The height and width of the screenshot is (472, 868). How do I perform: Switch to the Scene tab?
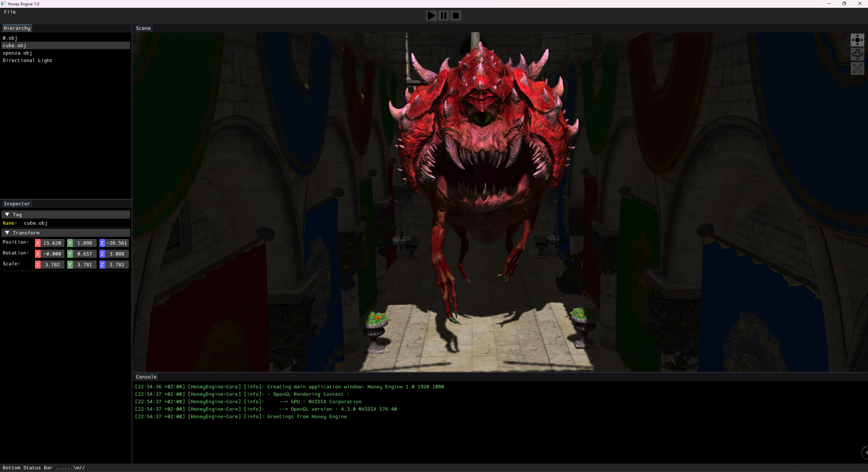[143, 28]
